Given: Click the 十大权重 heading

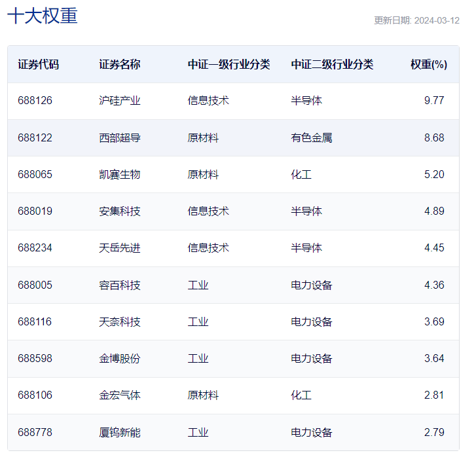Looking at the screenshot, I should (43, 16).
